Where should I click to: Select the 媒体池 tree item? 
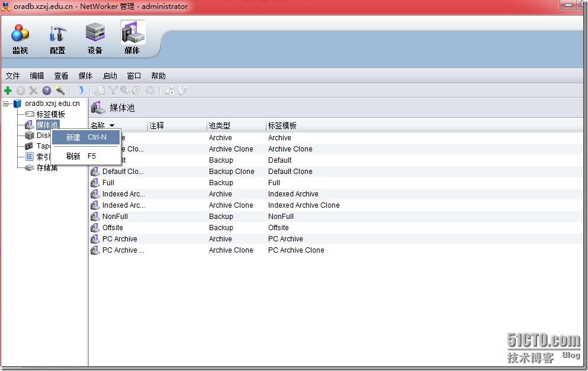(47, 125)
